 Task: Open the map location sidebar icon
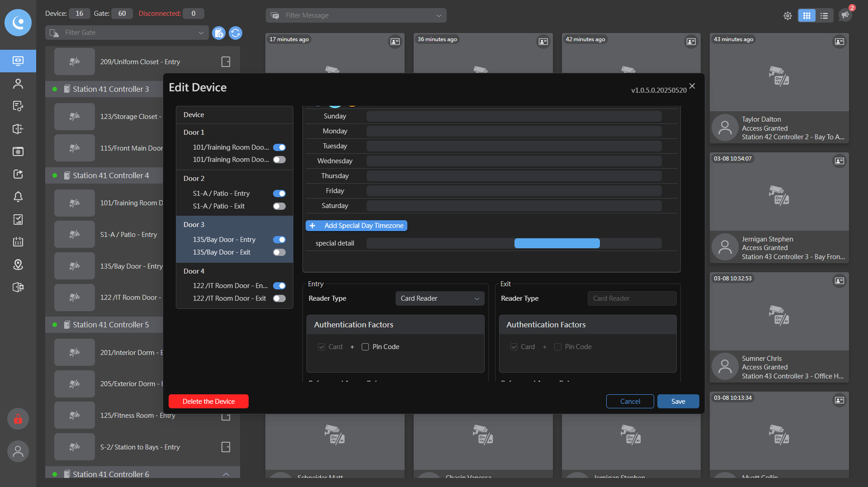pyautogui.click(x=18, y=265)
